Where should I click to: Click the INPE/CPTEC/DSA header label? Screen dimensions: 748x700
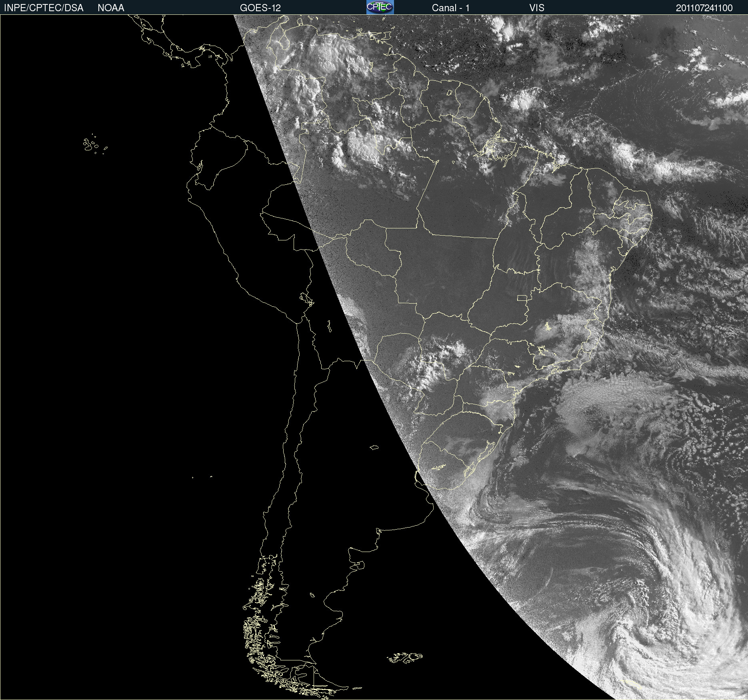[x=44, y=8]
